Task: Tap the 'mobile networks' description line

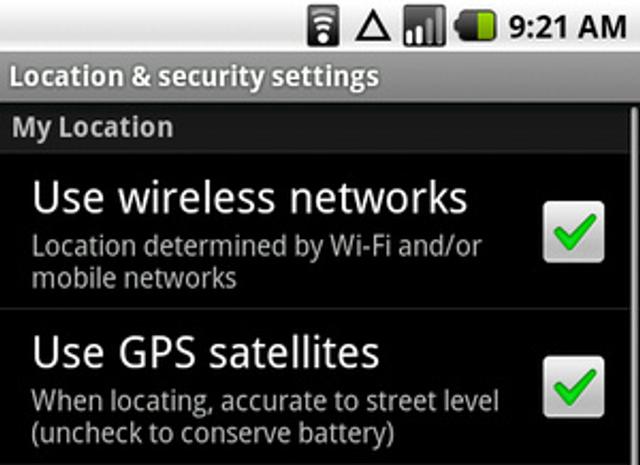Action: coord(134,276)
